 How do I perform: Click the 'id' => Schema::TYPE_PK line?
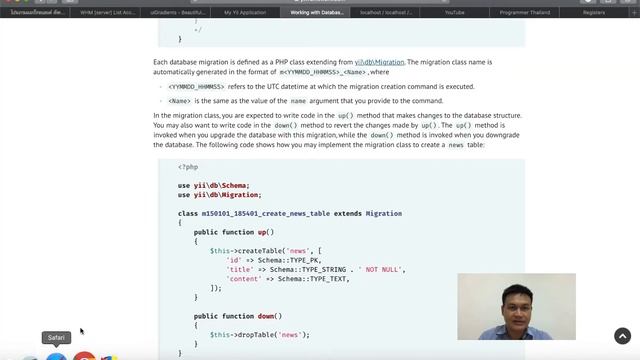point(274,260)
